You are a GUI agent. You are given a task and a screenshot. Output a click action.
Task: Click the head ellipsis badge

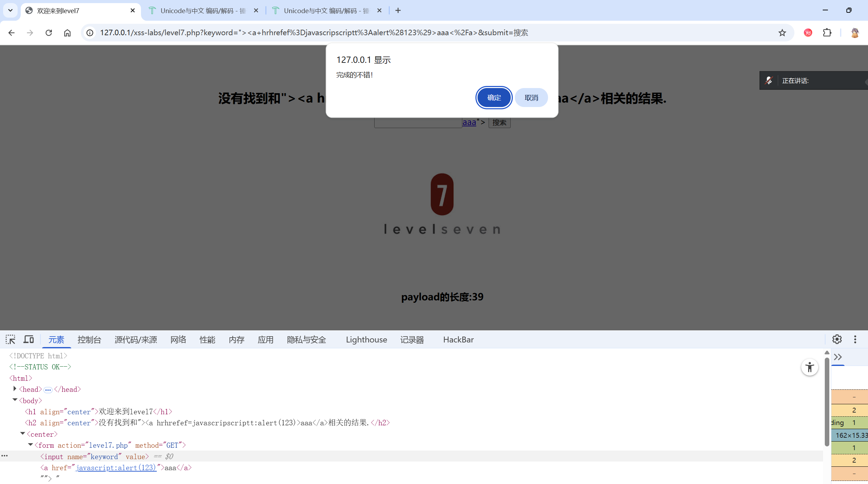(48, 390)
